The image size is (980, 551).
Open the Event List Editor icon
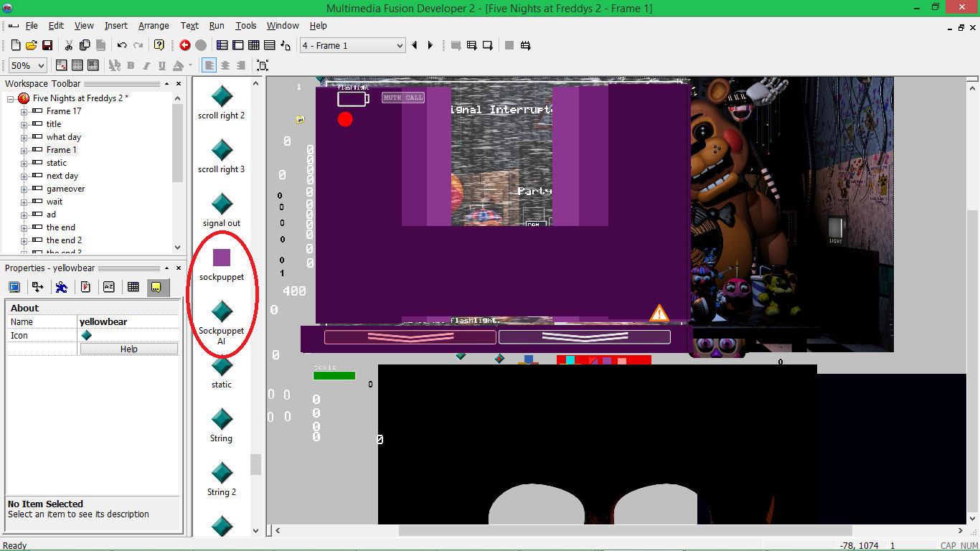tap(270, 45)
